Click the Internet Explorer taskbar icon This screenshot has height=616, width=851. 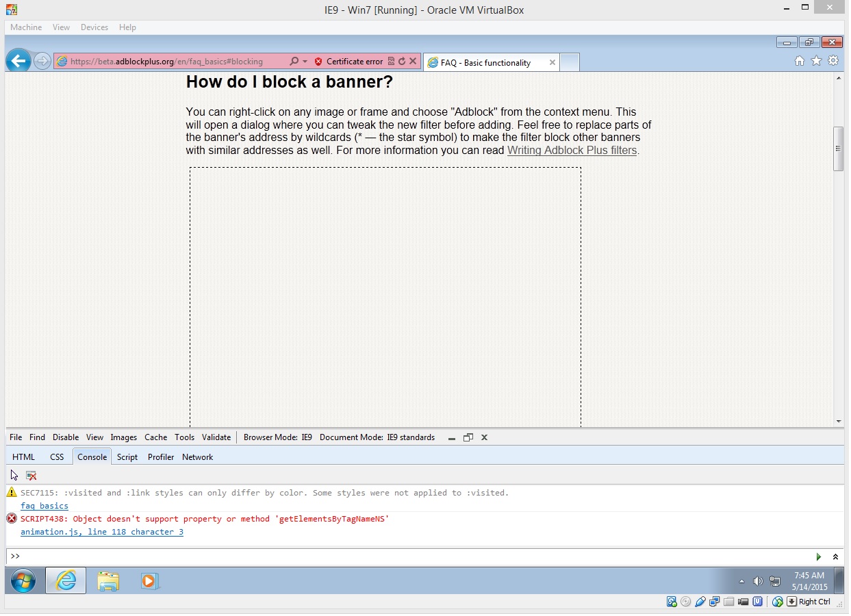[66, 581]
